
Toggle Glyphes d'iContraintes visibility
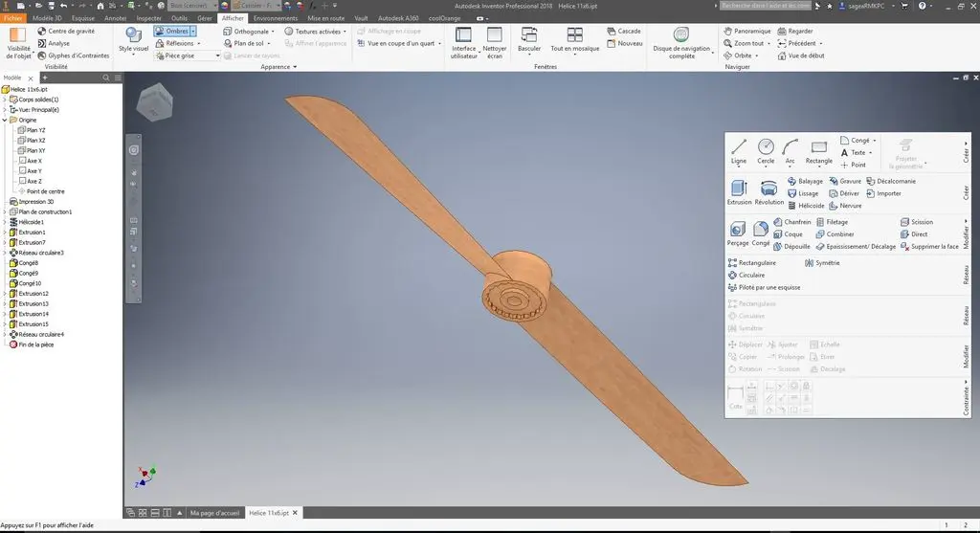pyautogui.click(x=73, y=56)
